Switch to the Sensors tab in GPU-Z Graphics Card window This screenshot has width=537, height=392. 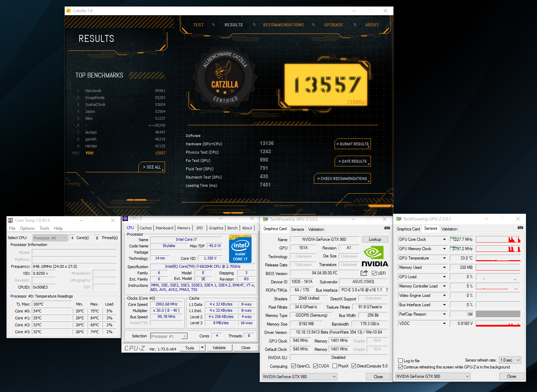[x=298, y=229]
